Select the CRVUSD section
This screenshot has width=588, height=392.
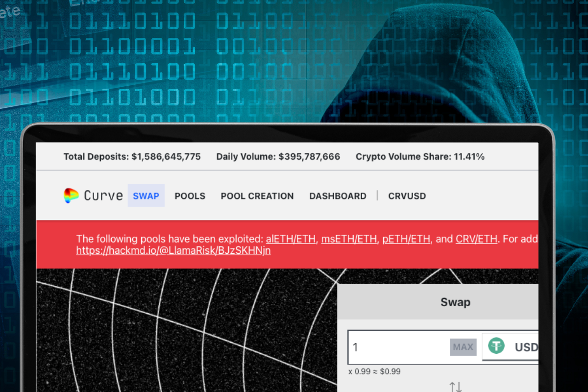(x=407, y=196)
